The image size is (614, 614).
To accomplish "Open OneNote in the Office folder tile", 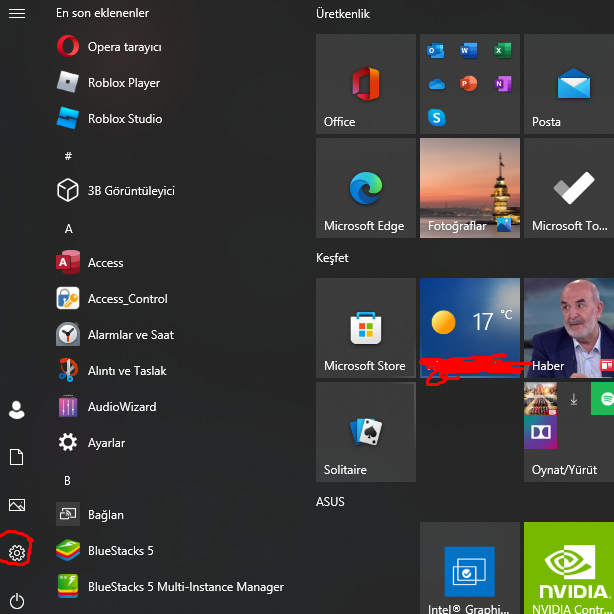I will (503, 84).
